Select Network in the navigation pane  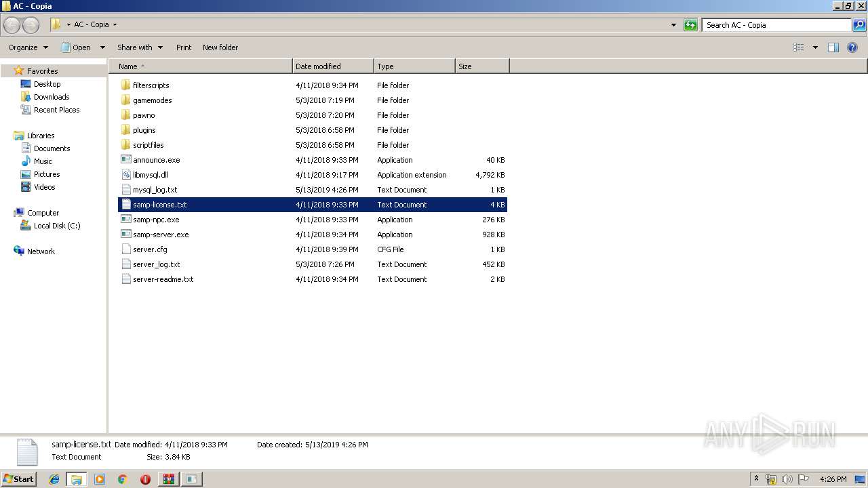tap(41, 251)
